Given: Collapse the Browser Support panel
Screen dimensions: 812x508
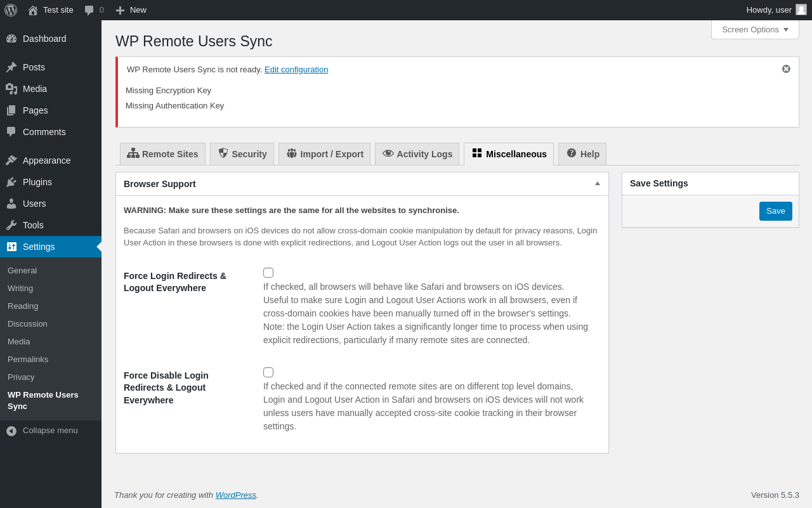Looking at the screenshot, I should click(x=597, y=184).
